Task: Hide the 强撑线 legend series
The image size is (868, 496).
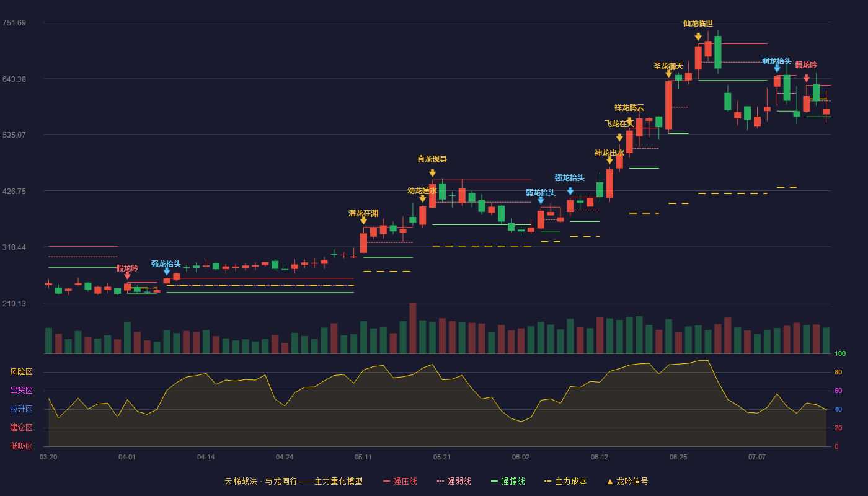Action: pos(508,481)
